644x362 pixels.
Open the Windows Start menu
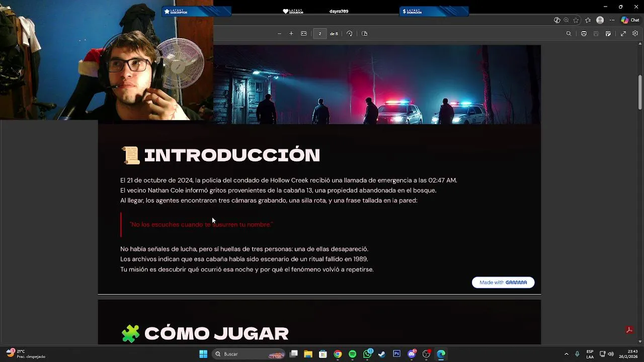point(203,354)
